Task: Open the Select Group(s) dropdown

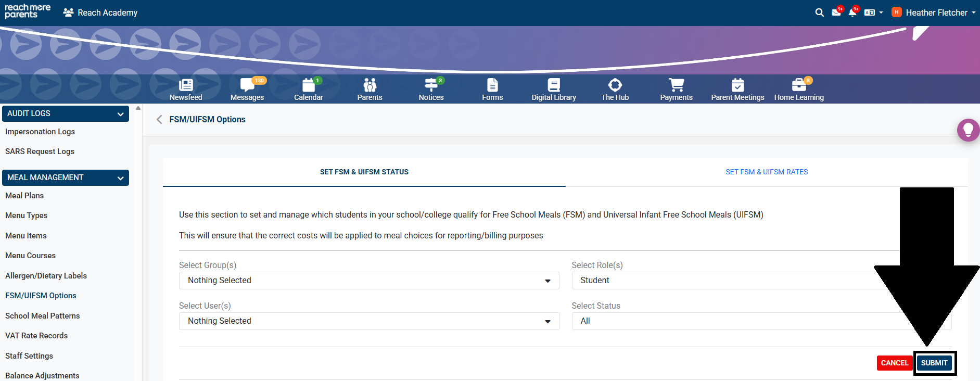Action: coord(368,281)
